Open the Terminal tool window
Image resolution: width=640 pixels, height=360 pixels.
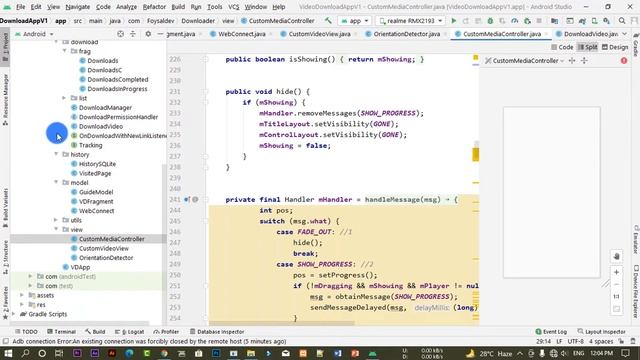(61, 332)
